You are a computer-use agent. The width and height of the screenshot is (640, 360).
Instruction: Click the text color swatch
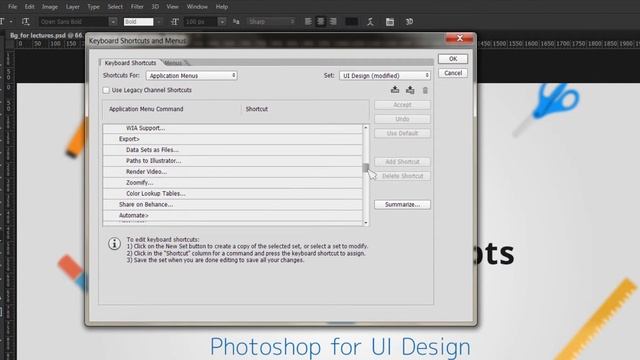[351, 22]
